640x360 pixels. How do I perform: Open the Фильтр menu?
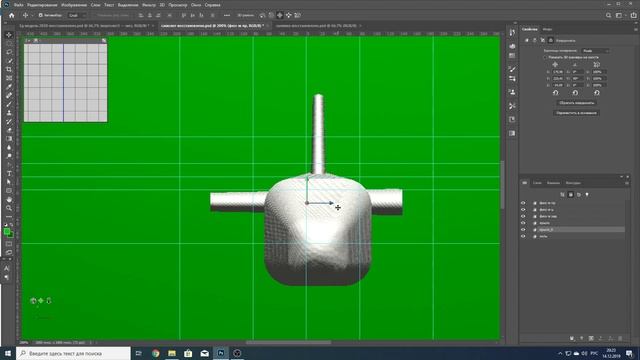tap(149, 5)
